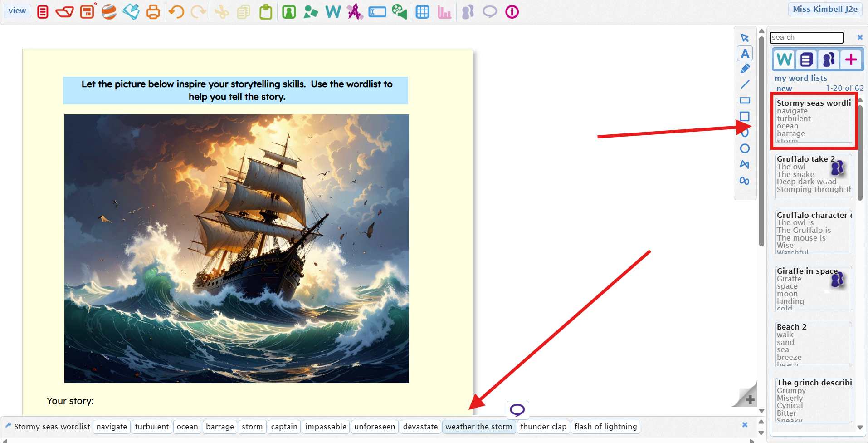Screen dimensions: 868x443
Task: Print the document
Action: pyautogui.click(x=153, y=12)
